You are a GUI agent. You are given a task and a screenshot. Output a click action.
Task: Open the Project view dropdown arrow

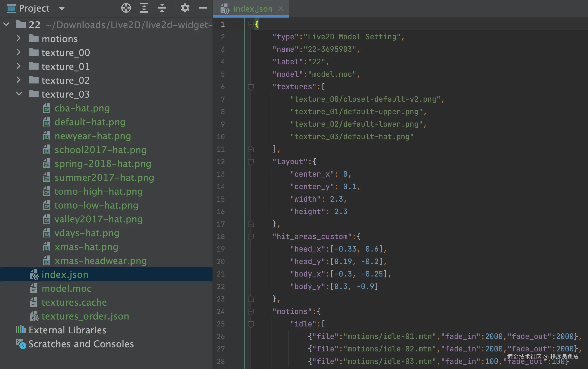coord(62,9)
